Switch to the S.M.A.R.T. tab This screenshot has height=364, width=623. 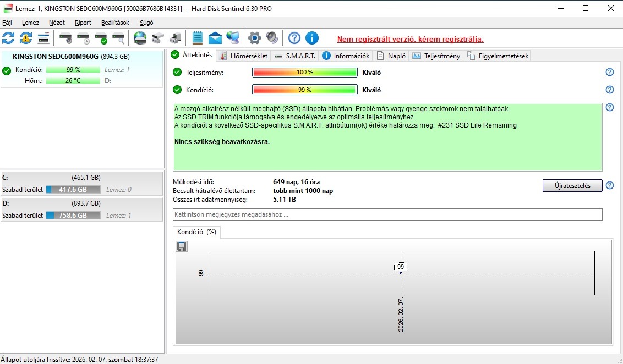pyautogui.click(x=295, y=56)
